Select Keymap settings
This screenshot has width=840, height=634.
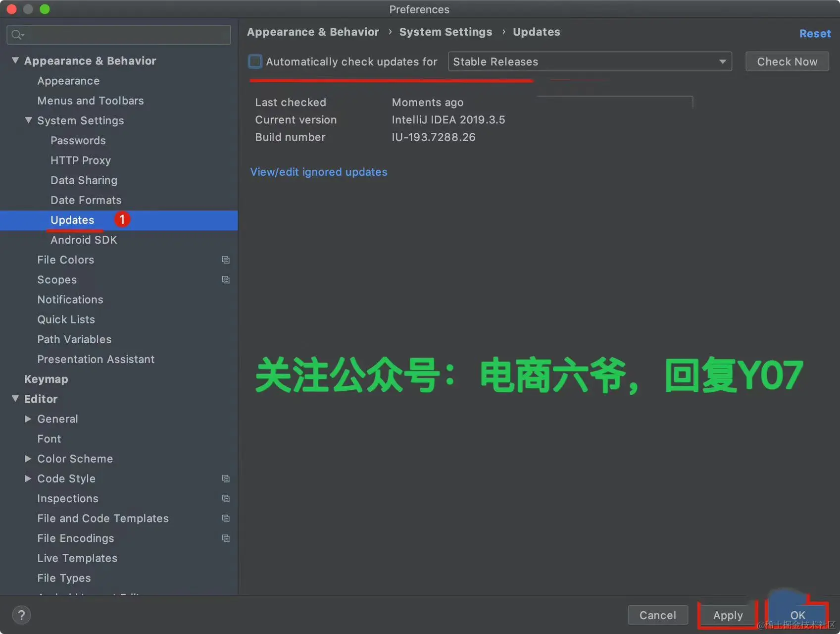pos(46,379)
